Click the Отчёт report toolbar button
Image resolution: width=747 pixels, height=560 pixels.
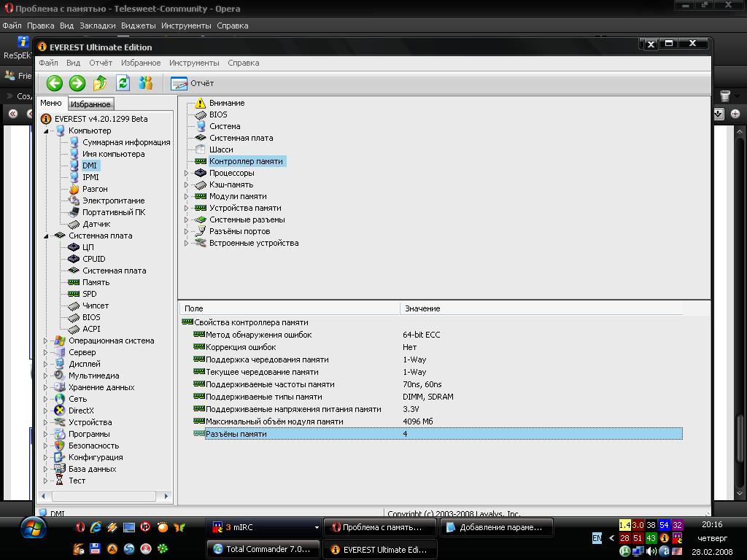click(193, 83)
